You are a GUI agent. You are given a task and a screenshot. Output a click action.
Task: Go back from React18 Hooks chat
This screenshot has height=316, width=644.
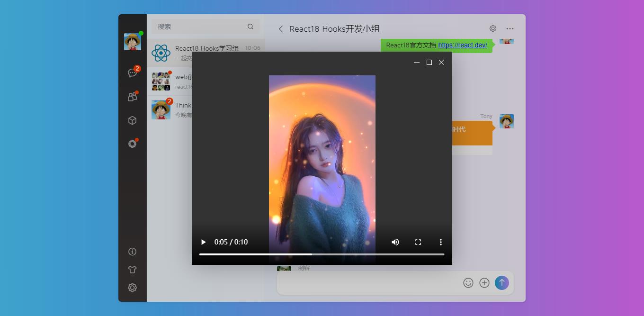[281, 29]
